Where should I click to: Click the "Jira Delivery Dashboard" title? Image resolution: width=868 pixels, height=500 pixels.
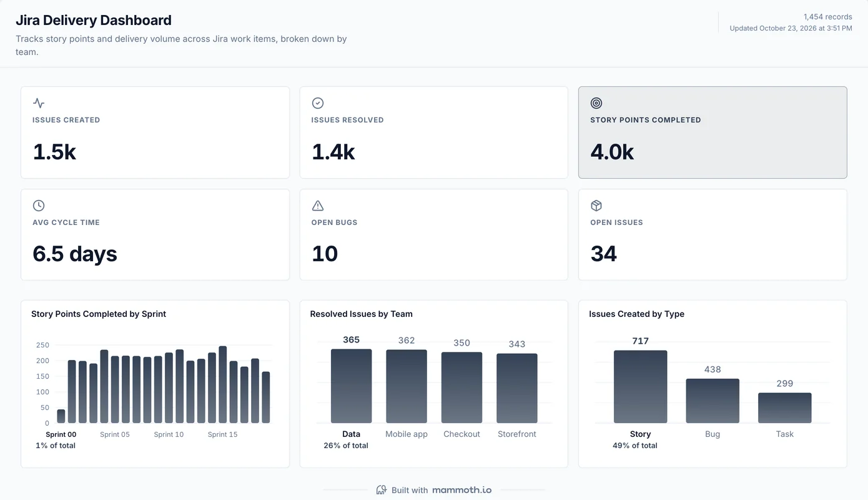(x=94, y=20)
